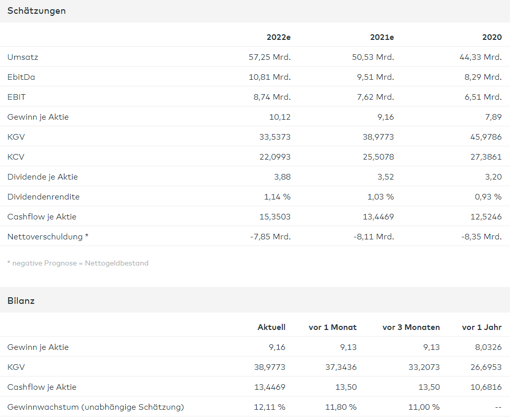Select the vor 1 Jahr column header
The height and width of the screenshot is (420, 512).
(x=481, y=327)
